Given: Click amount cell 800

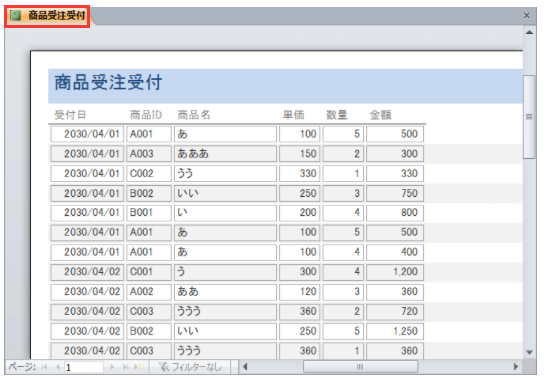Looking at the screenshot, I should (x=395, y=213).
